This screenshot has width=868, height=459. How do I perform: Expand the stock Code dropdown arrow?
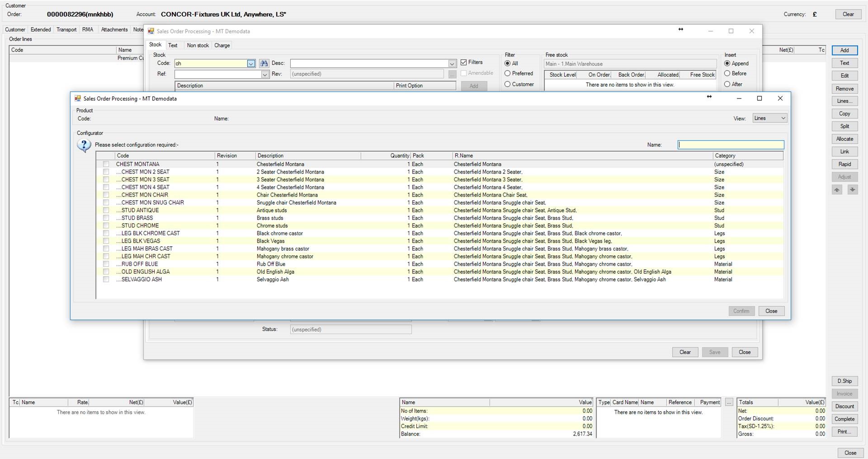251,64
